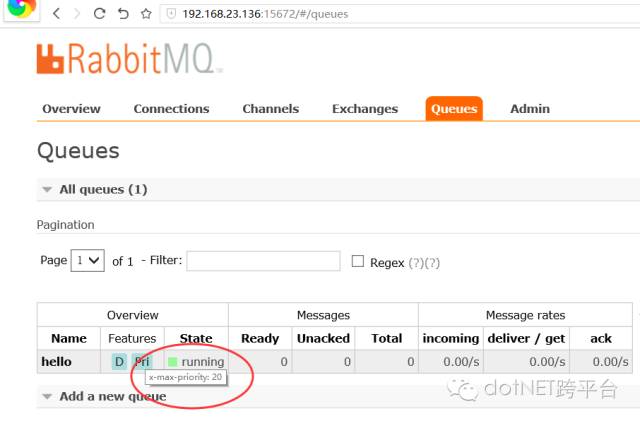The width and height of the screenshot is (640, 421).
Task: Switch to the Connections tab
Action: tap(171, 109)
